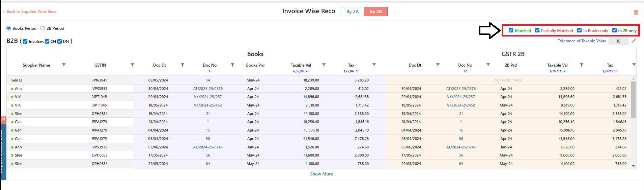Click GSTR 2B total tax 1,21,819.50
The width and height of the screenshot is (644, 190).
(x=610, y=71)
